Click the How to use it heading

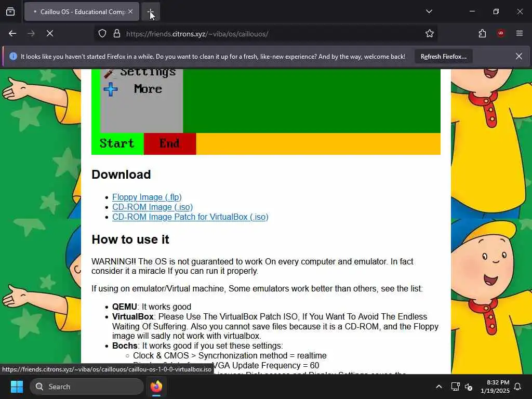(x=130, y=240)
